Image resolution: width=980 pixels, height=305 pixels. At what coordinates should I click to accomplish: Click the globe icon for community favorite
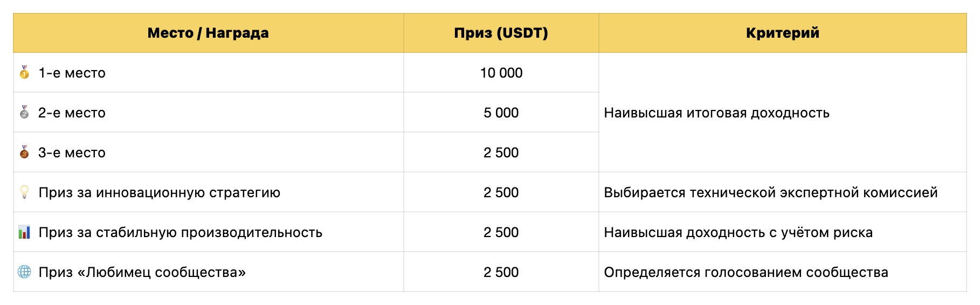tap(24, 272)
